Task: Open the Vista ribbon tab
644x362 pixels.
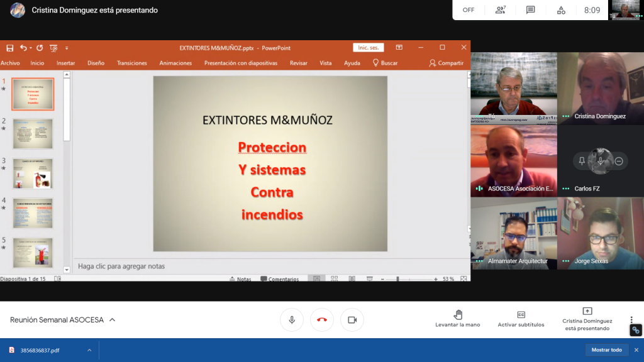Action: [326, 63]
